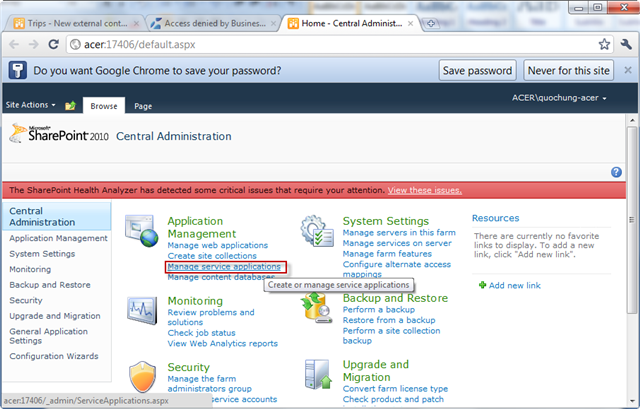
Task: Select General Application Settings in left navigation
Action: coord(48,336)
